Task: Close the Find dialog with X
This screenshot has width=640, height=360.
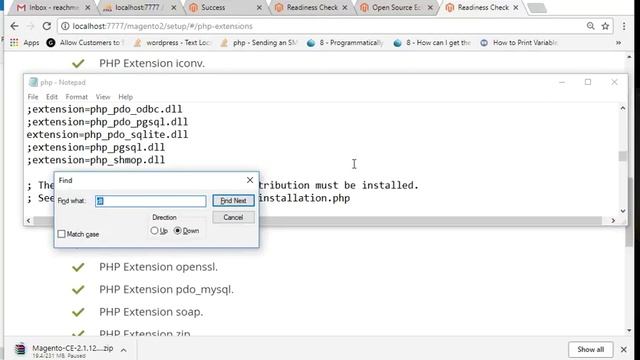Action: pos(250,180)
